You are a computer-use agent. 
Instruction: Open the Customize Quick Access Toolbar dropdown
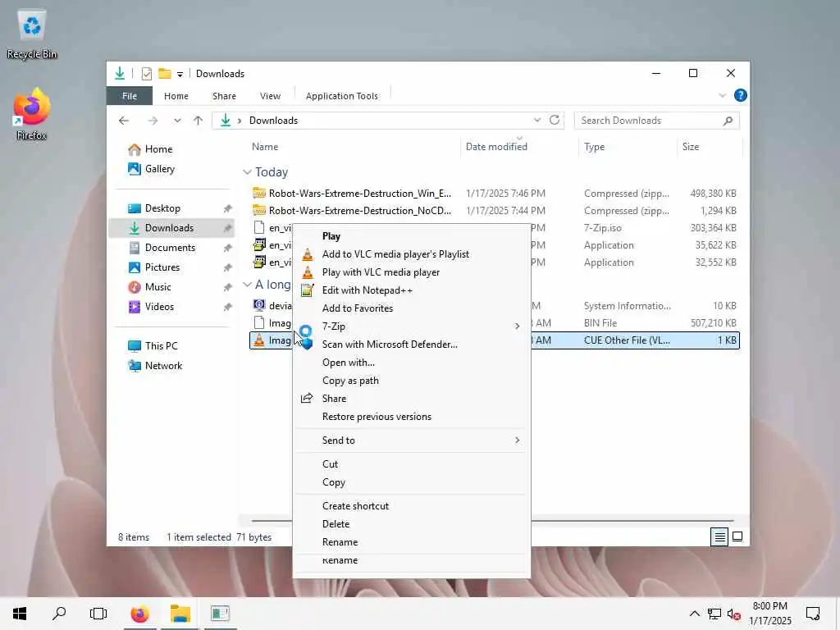pos(180,74)
